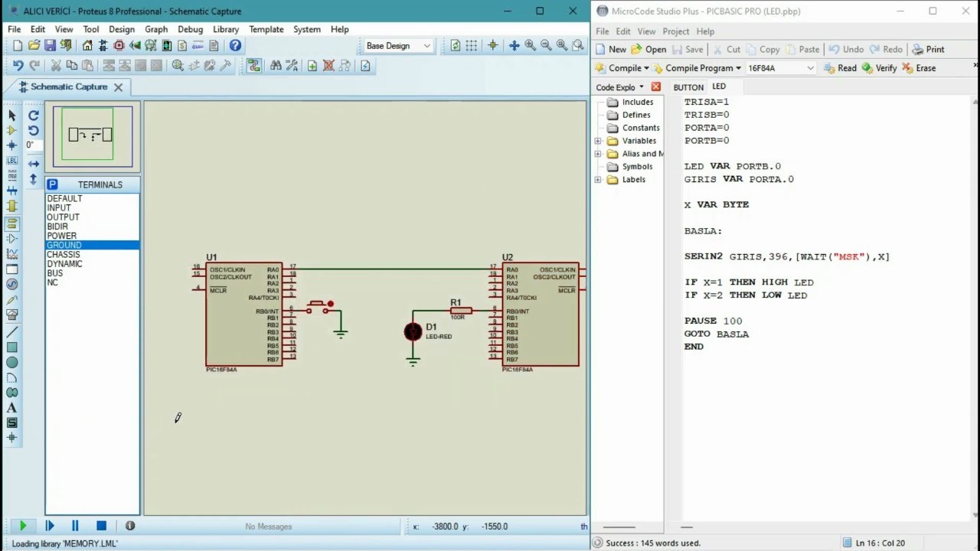Click the overview thumbnail of the schematic
980x551 pixels.
pos(93,135)
